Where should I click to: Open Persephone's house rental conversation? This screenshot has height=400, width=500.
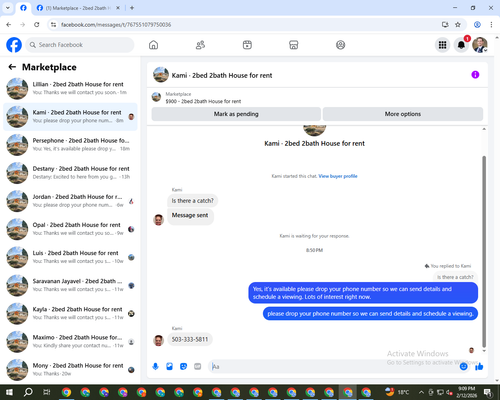(70, 145)
